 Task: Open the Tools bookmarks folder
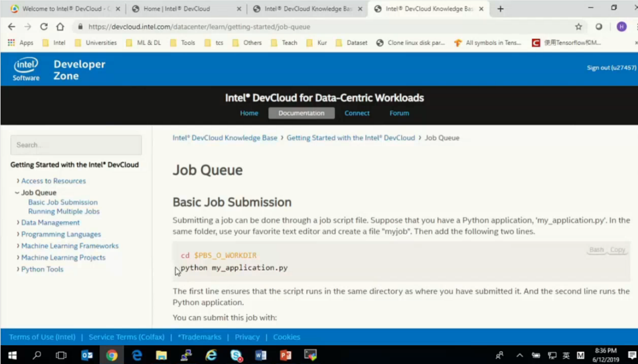(183, 43)
